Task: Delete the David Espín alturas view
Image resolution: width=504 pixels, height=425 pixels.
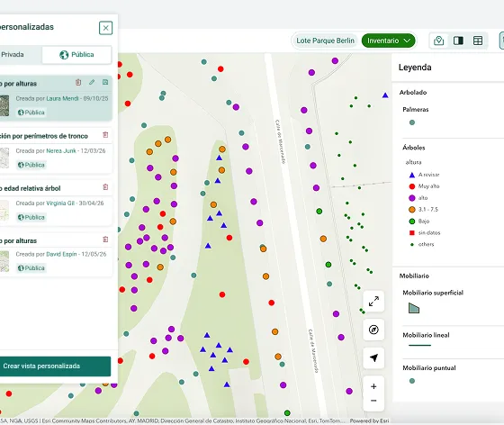Action: point(105,240)
